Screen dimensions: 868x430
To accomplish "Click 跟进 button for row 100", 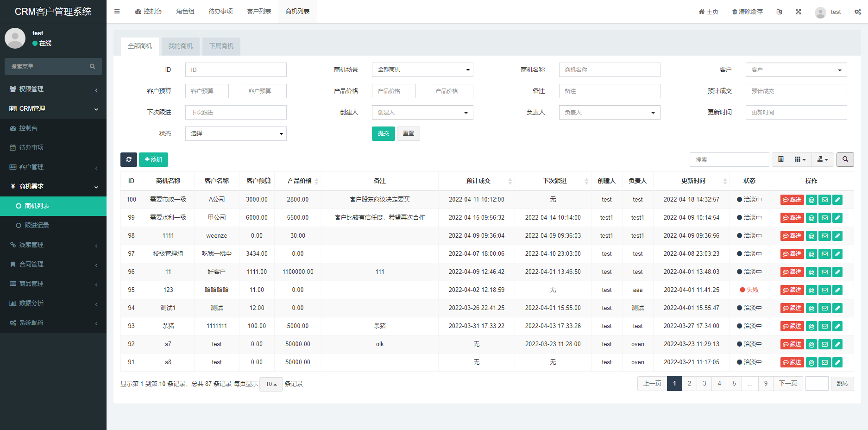I will (792, 200).
